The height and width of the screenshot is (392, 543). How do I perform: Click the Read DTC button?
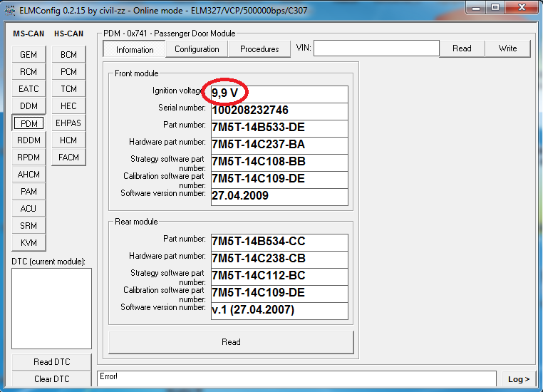click(52, 362)
